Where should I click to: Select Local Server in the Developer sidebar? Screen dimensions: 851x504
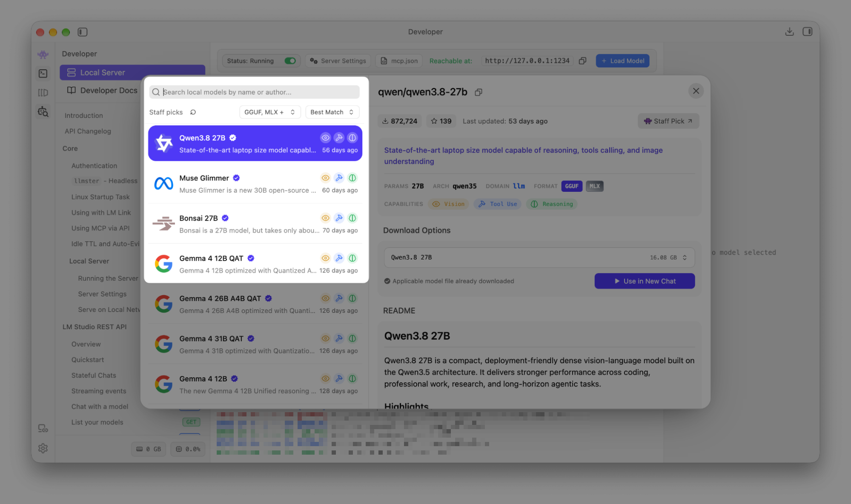point(132,73)
